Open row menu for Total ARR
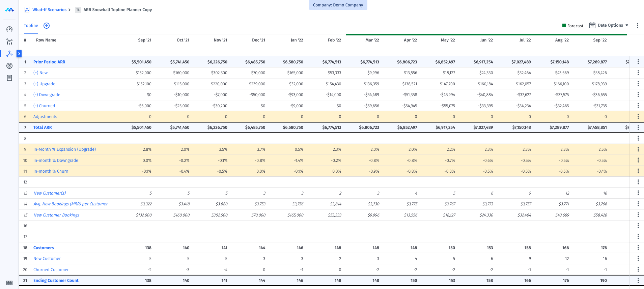This screenshot has height=289, width=644. 638,127
